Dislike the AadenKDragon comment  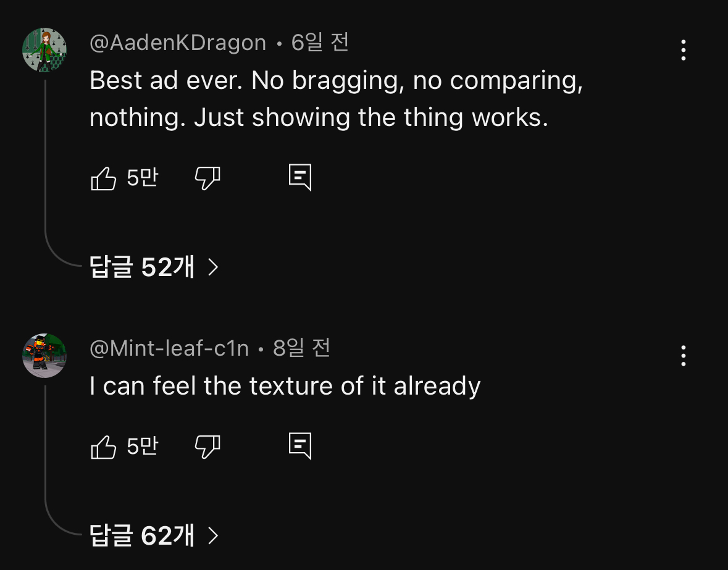coord(207,178)
